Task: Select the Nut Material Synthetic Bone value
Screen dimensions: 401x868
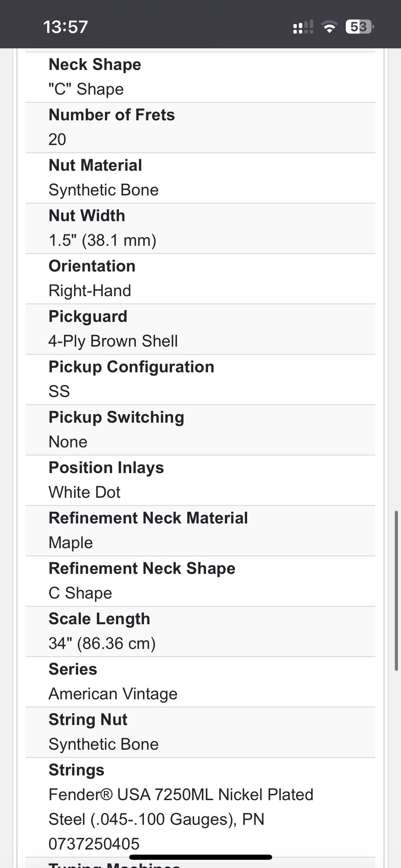Action: pyautogui.click(x=104, y=190)
